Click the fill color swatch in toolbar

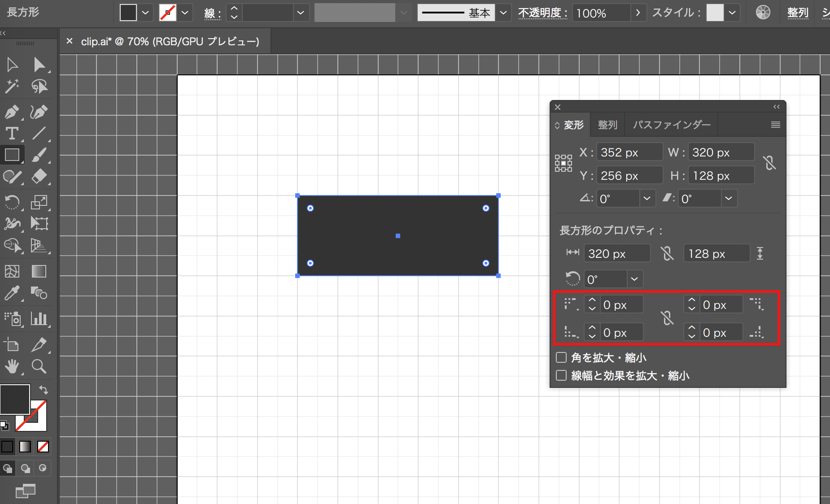click(x=15, y=399)
